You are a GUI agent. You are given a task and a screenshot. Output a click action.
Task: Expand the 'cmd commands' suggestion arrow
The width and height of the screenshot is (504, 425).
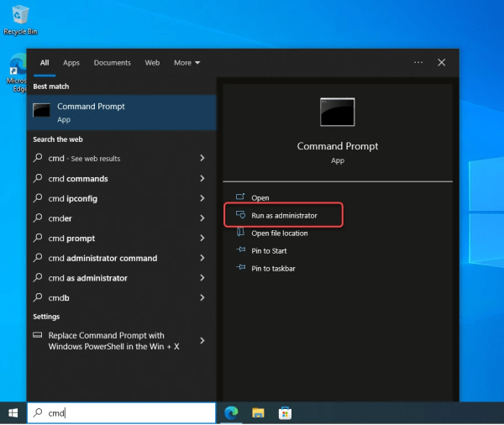click(x=202, y=179)
